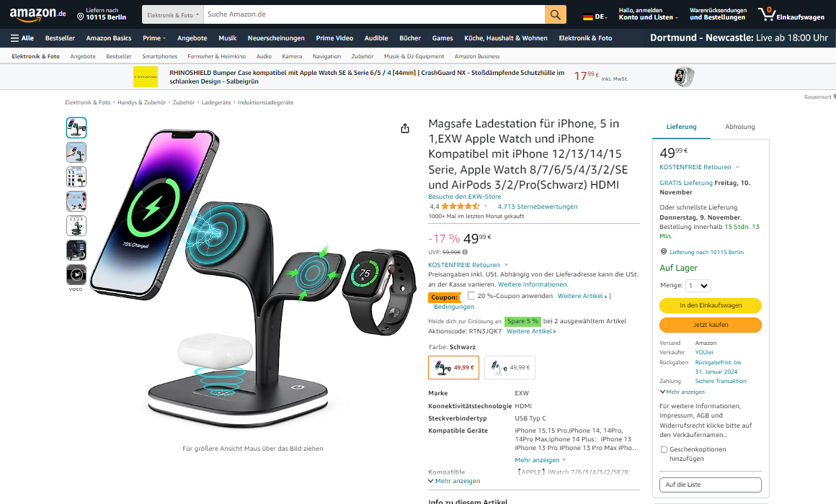Viewport: 836px width, 504px height.
Task: Select the white color variant swatch
Action: tap(510, 367)
